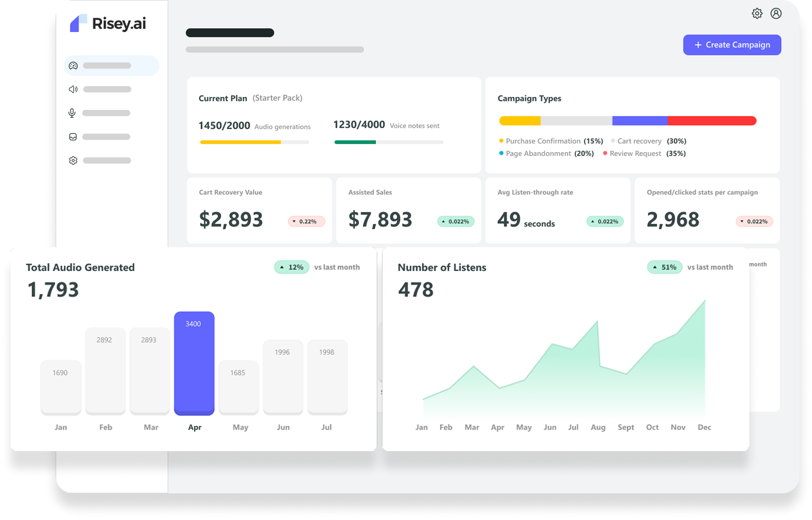Open the user profile icon
Image resolution: width=812 pixels, height=520 pixels.
pyautogui.click(x=777, y=13)
